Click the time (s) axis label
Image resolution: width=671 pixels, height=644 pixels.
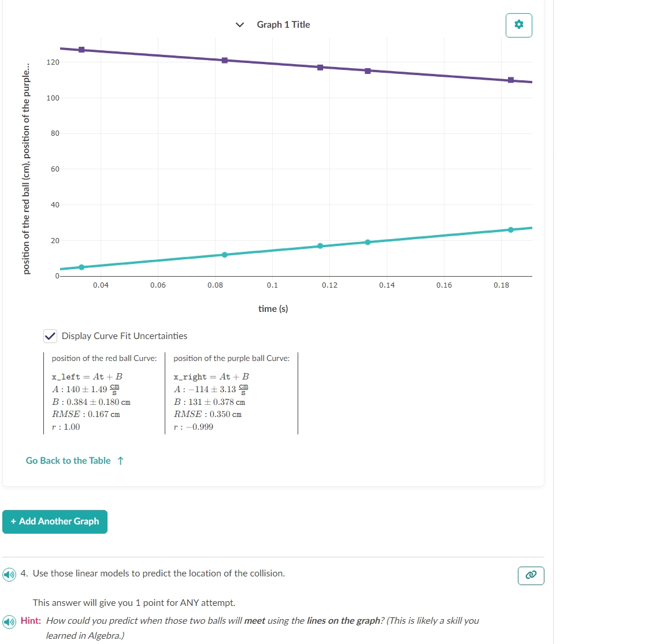pyautogui.click(x=273, y=308)
